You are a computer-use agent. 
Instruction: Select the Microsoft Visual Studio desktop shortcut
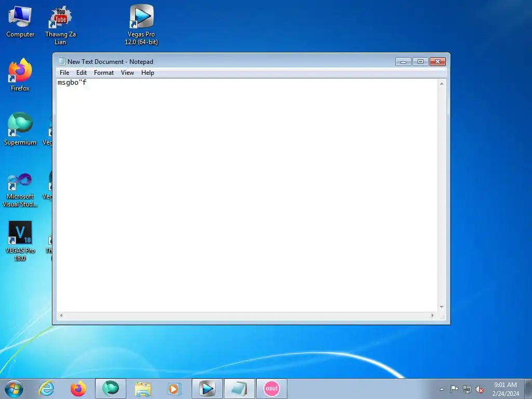pos(20,190)
